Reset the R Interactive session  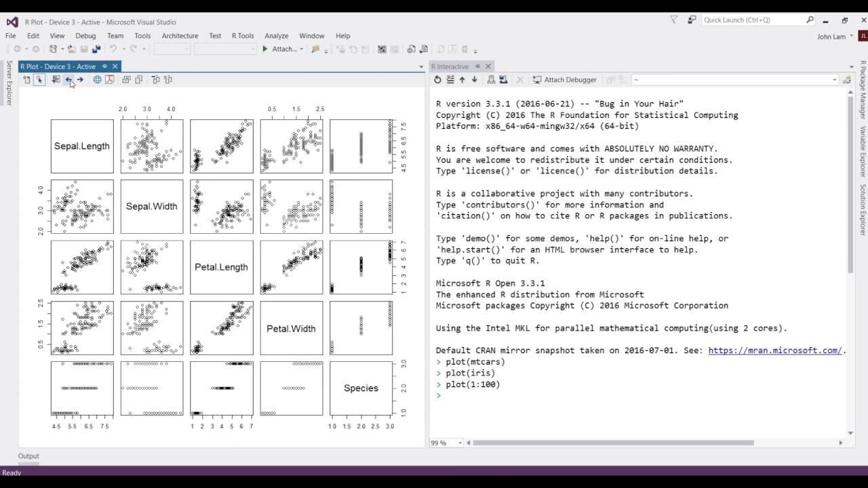coord(437,80)
